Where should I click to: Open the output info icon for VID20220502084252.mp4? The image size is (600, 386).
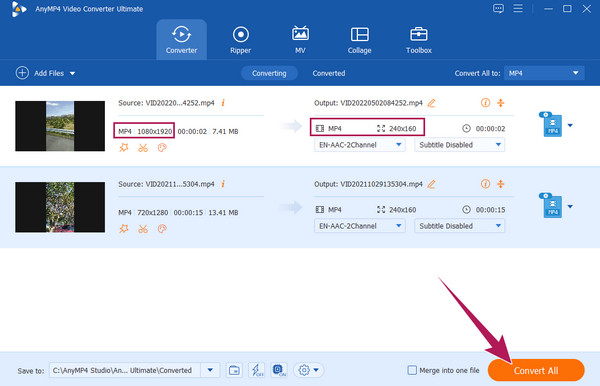[x=485, y=103]
